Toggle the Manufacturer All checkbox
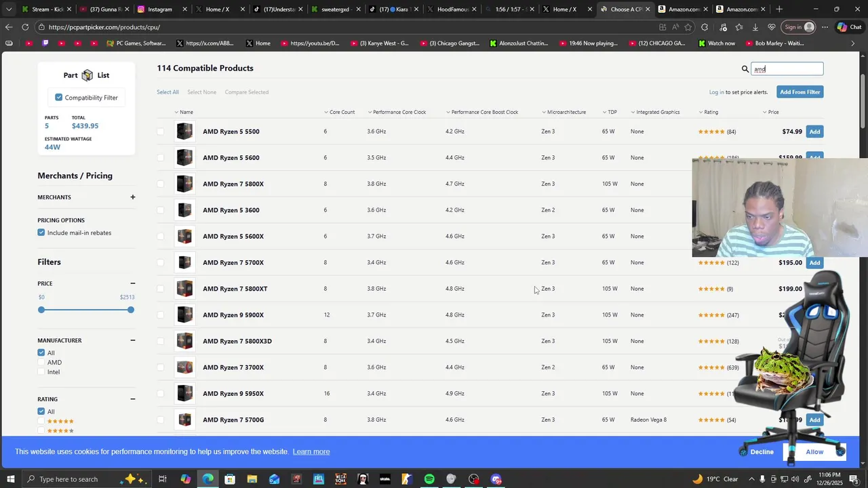868x488 pixels. pos(41,352)
